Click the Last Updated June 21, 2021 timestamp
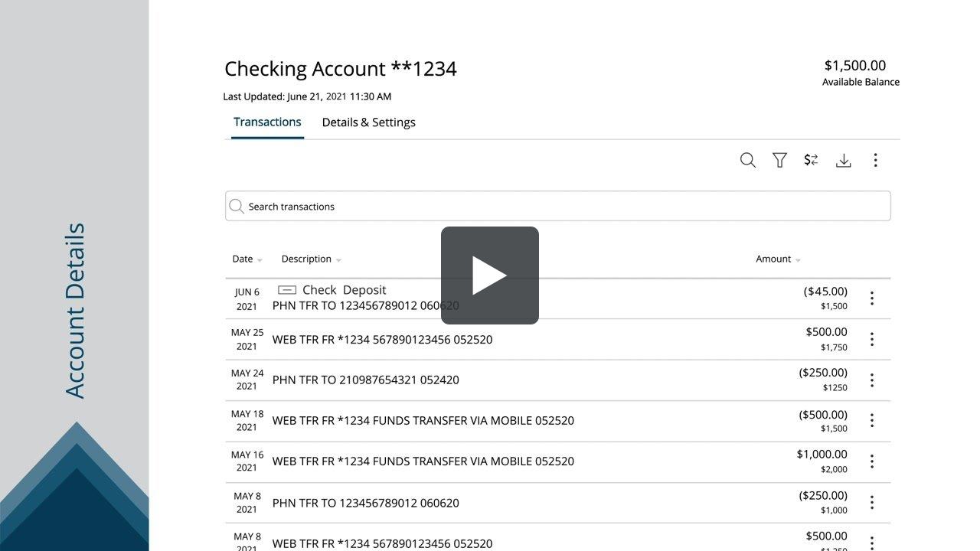 [x=307, y=96]
